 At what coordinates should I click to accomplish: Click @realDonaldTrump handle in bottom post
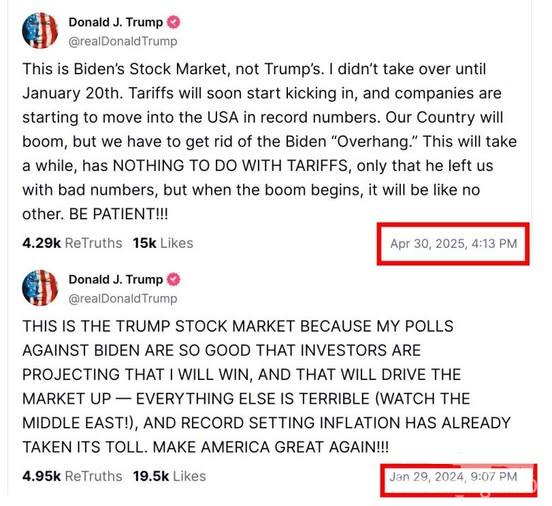pos(123,299)
